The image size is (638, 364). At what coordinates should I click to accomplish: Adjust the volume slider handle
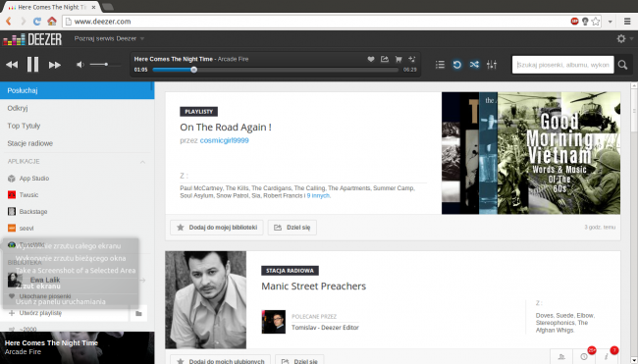pos(106,64)
